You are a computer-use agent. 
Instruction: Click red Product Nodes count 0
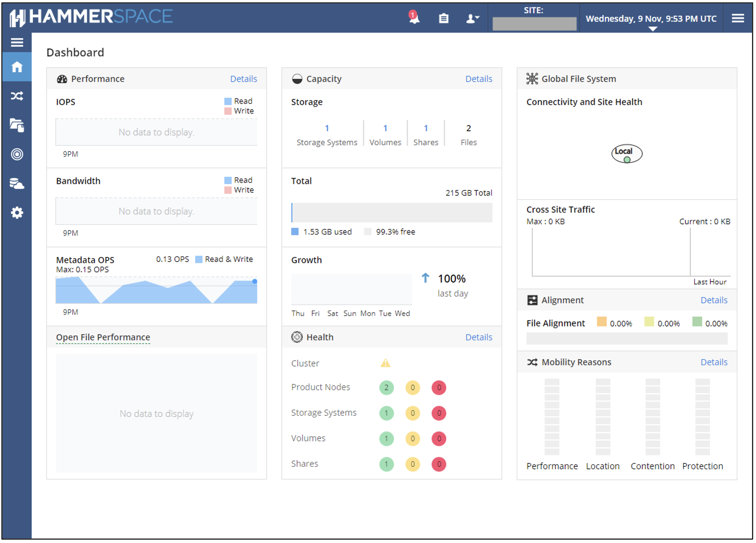point(439,387)
